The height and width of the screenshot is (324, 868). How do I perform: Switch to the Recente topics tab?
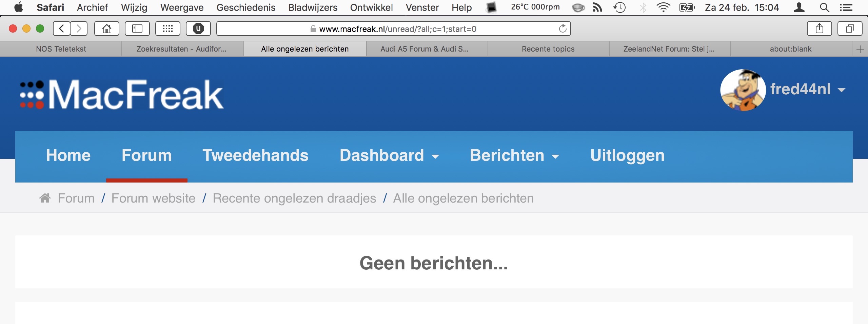coord(548,49)
